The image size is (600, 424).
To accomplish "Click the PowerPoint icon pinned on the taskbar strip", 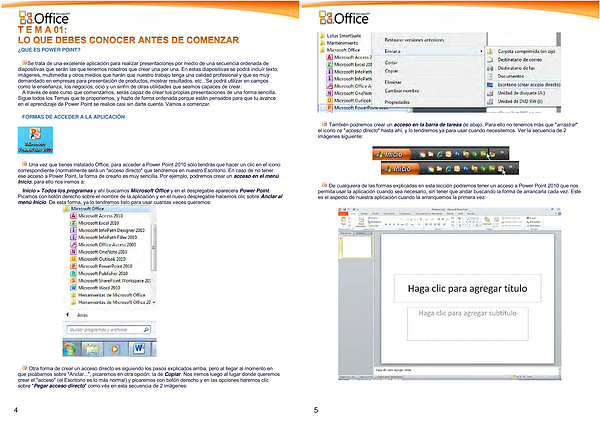I will 501,169.
